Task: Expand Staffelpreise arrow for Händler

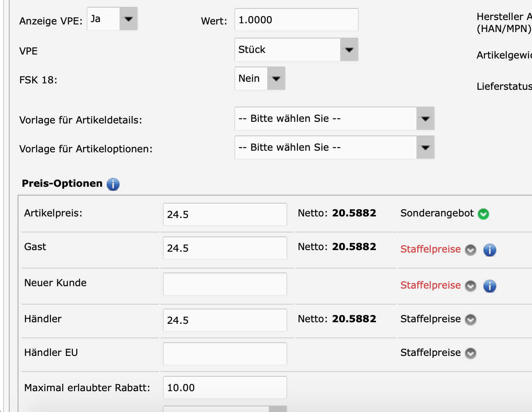Action: (470, 320)
